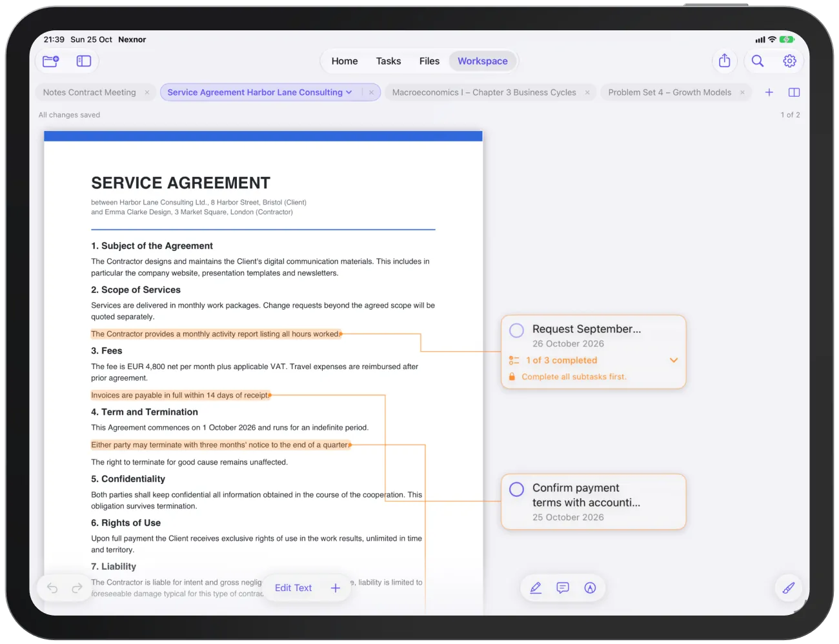839x644 pixels.
Task: Open the brush tool button
Action: (x=789, y=588)
